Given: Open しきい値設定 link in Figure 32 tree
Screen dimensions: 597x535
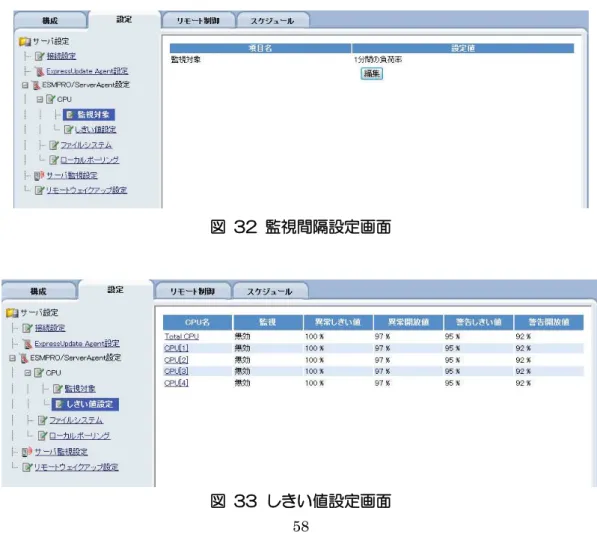Looking at the screenshot, I should [96, 129].
